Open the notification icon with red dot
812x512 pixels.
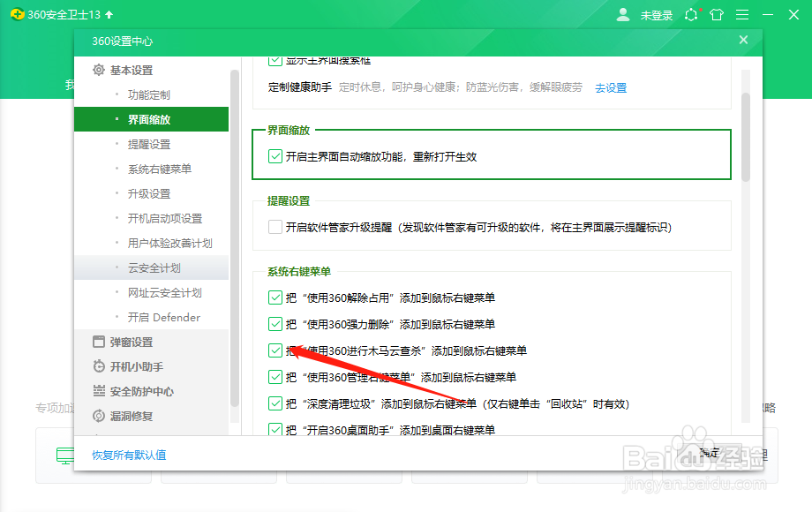point(692,14)
